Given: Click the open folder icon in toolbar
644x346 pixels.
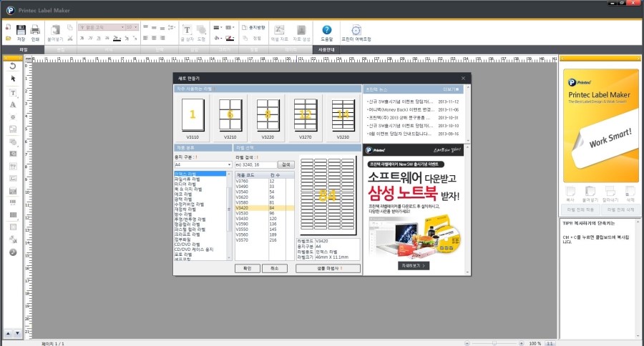Looking at the screenshot, I should 8,39.
